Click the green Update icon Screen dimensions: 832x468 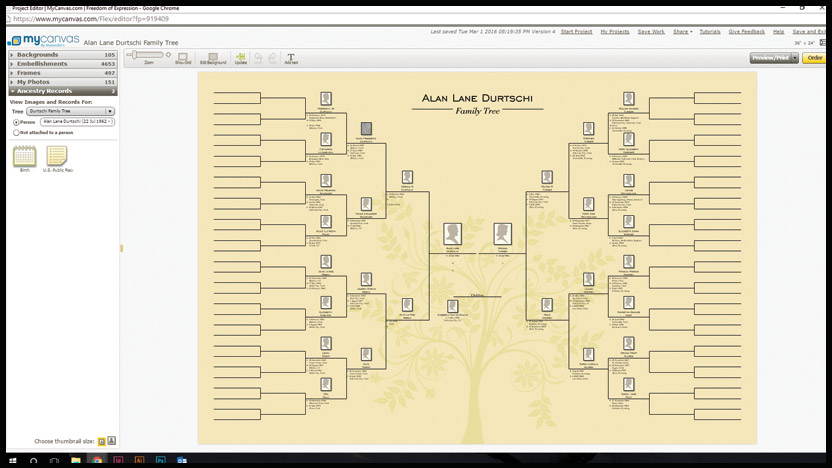tap(240, 58)
